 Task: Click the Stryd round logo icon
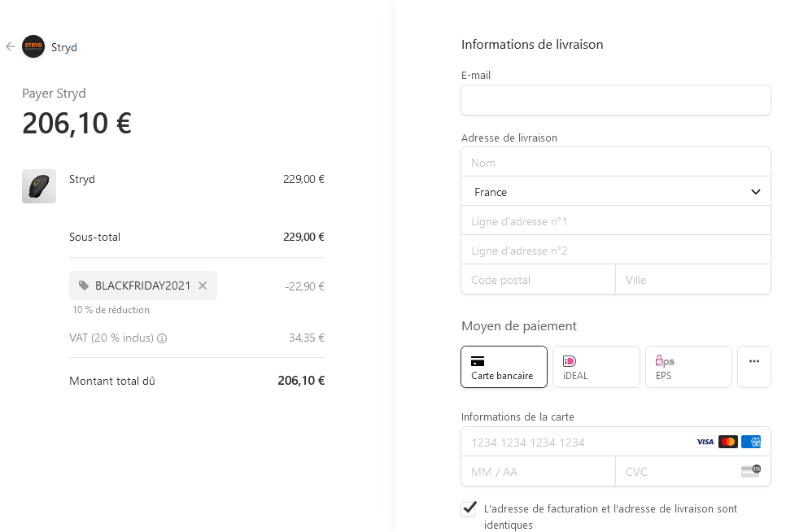(33, 47)
